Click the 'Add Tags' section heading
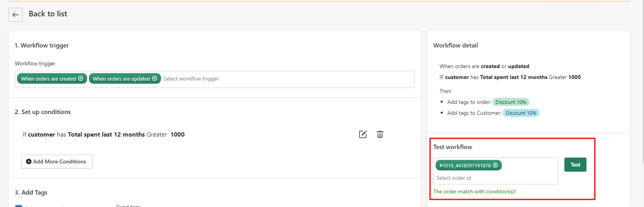Image resolution: width=644 pixels, height=207 pixels. (x=31, y=193)
